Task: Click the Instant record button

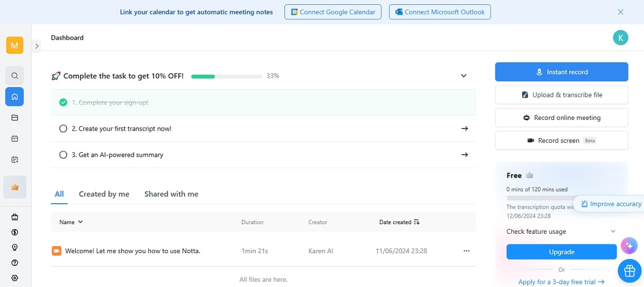Action: point(561,72)
